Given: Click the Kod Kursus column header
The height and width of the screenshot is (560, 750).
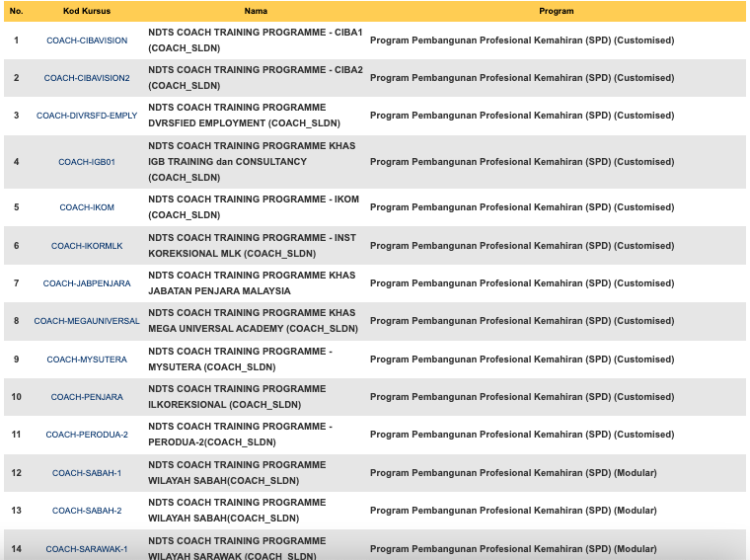Looking at the screenshot, I should click(87, 11).
